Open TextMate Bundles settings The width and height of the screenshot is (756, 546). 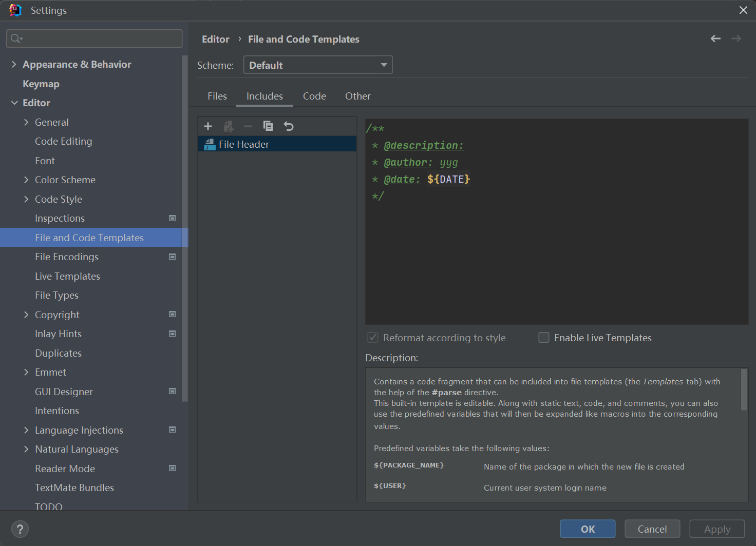pos(74,488)
